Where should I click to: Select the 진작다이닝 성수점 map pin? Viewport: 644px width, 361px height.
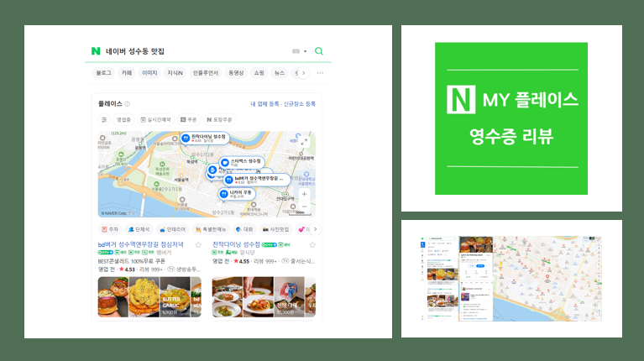(x=204, y=138)
